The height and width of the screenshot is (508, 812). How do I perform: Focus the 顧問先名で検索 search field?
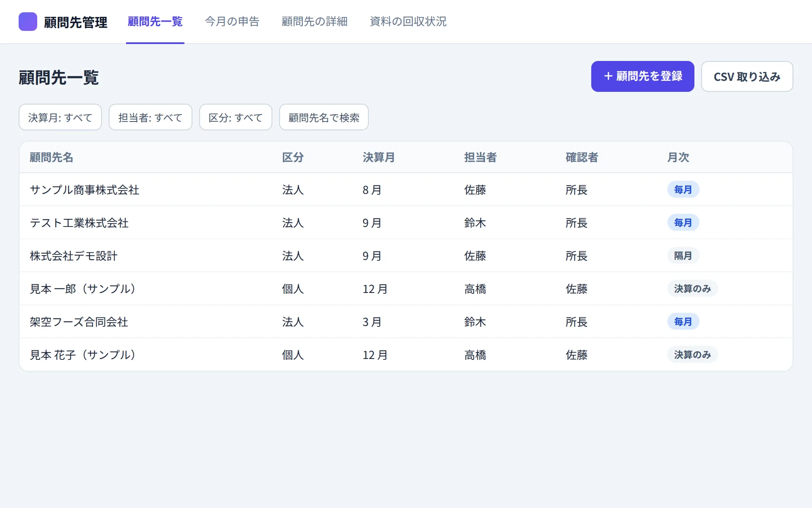(324, 117)
